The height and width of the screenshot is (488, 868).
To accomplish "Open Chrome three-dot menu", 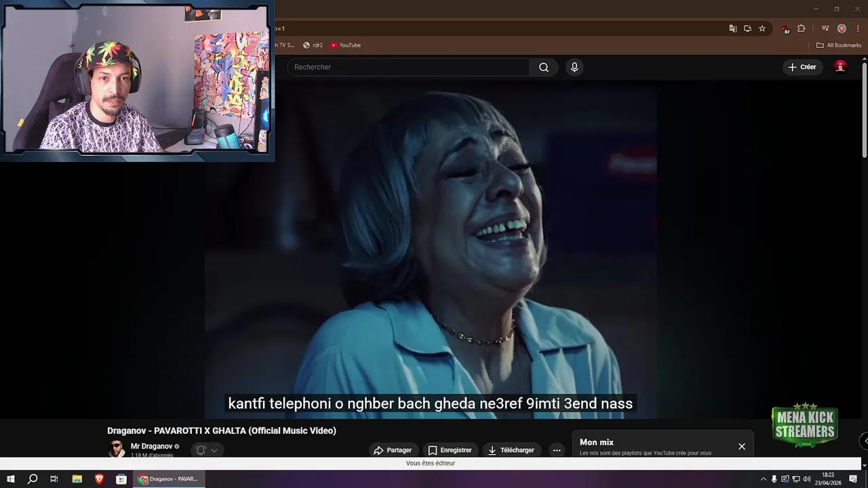I will (x=858, y=28).
